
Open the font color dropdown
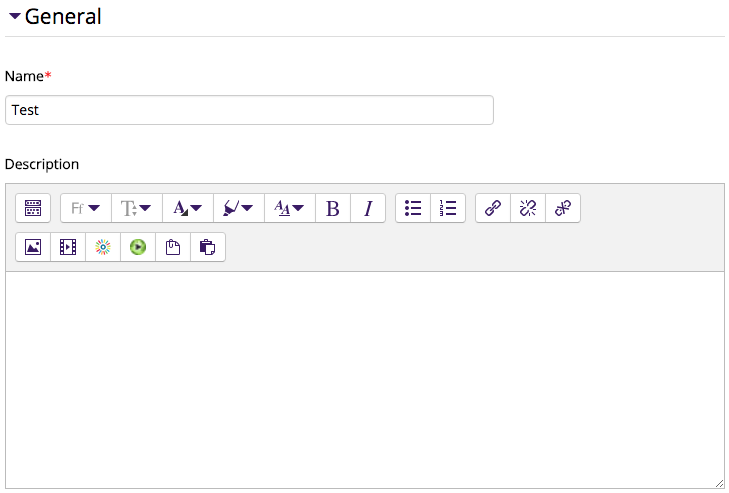188,208
